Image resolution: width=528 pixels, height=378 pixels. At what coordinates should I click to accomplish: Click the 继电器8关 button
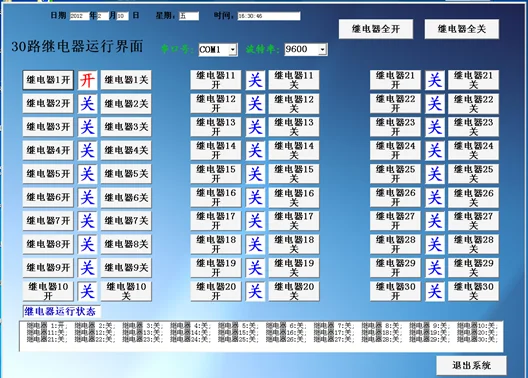click(x=126, y=244)
